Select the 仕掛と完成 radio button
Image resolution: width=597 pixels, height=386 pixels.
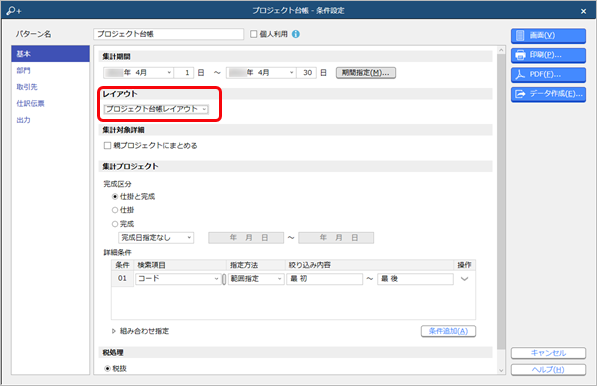(115, 197)
